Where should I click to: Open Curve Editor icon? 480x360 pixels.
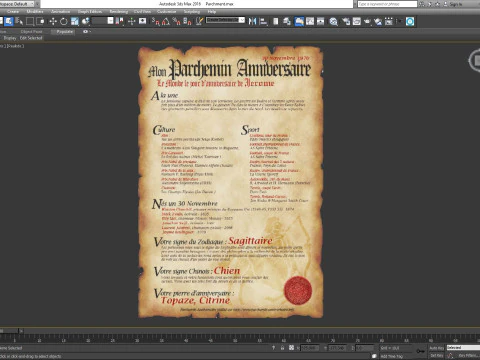pos(310,21)
